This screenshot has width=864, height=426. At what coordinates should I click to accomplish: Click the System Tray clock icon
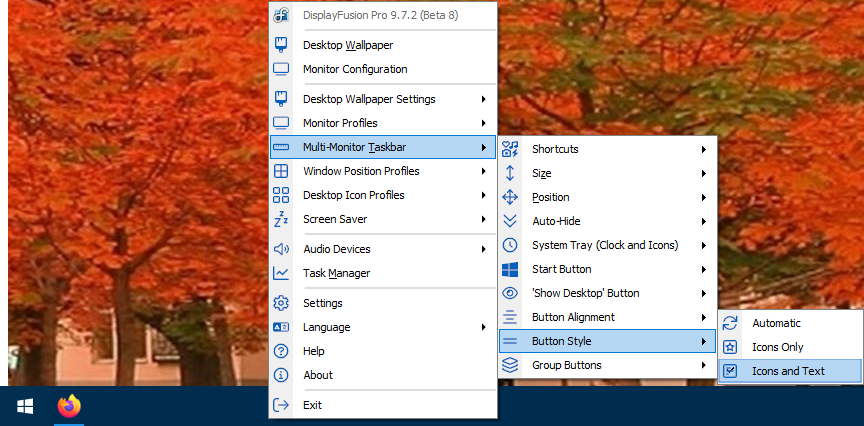tap(510, 245)
